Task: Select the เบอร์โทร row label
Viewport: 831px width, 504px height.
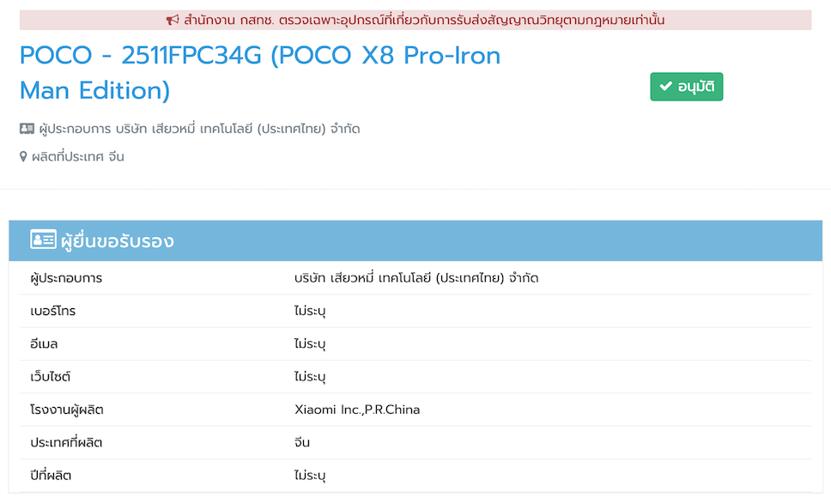Action: click(x=53, y=311)
